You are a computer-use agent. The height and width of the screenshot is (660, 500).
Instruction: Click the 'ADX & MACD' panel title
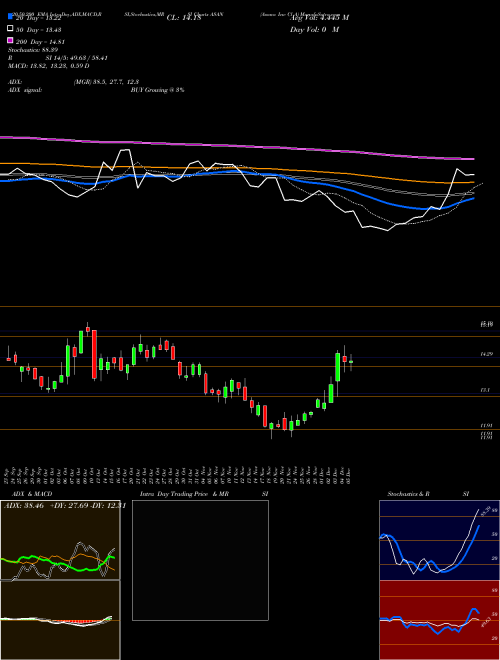(32, 494)
